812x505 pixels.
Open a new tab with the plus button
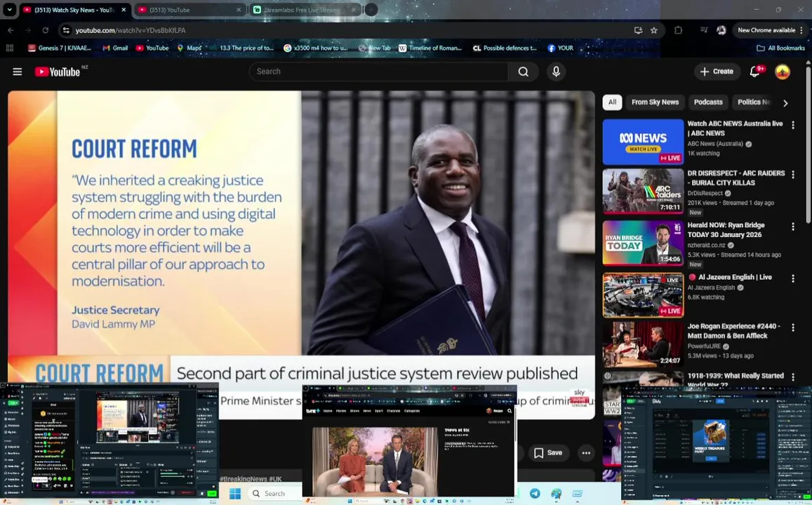(371, 9)
